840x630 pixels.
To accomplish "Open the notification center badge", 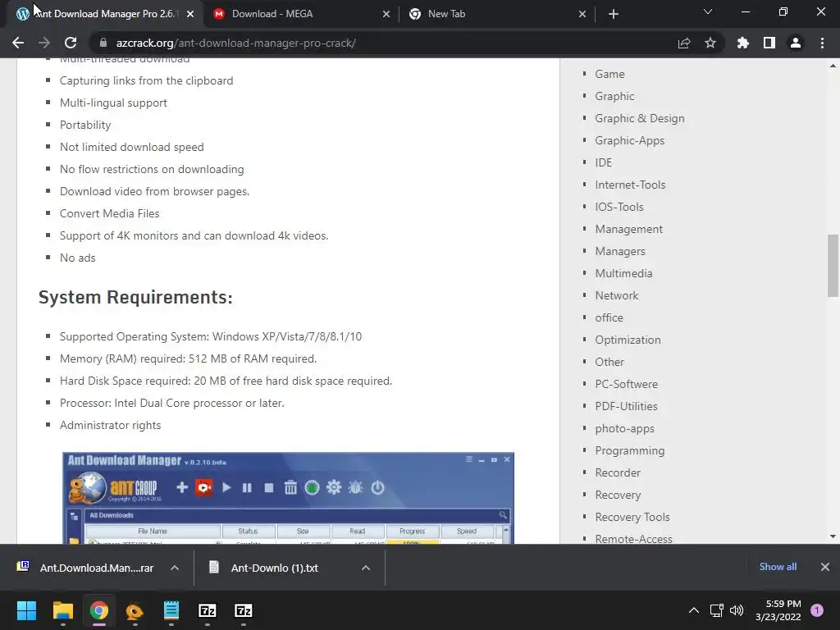I will (x=817, y=610).
